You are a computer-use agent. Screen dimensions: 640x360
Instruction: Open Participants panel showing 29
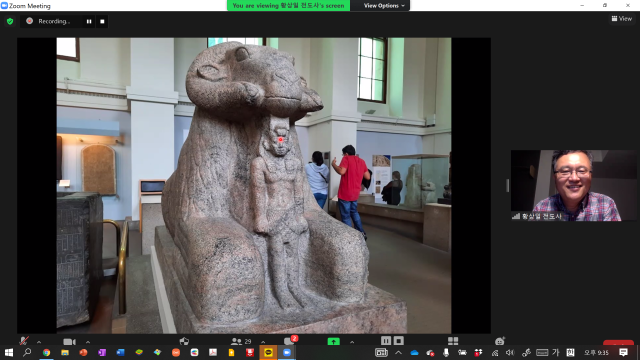click(241, 341)
